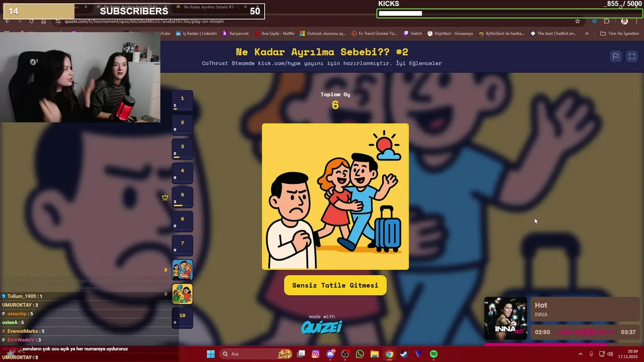Open the purple V app on taskbar
This screenshot has width=644, height=362.
[x=419, y=354]
